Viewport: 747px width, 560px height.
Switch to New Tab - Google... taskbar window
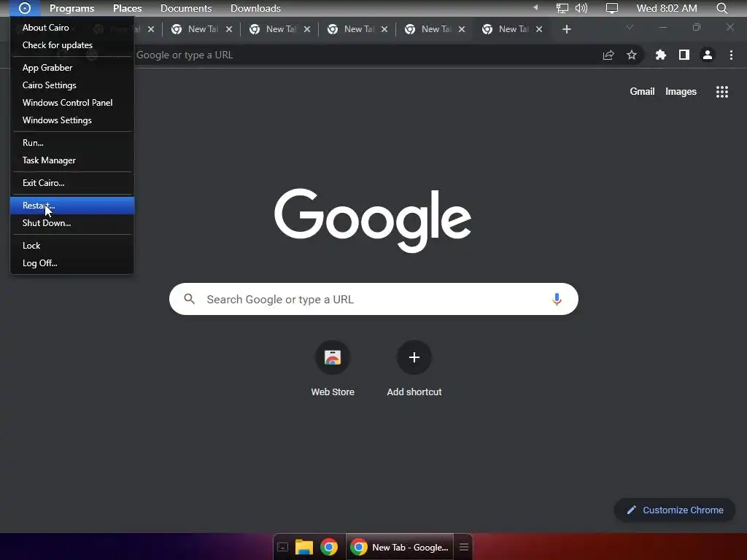(399, 547)
